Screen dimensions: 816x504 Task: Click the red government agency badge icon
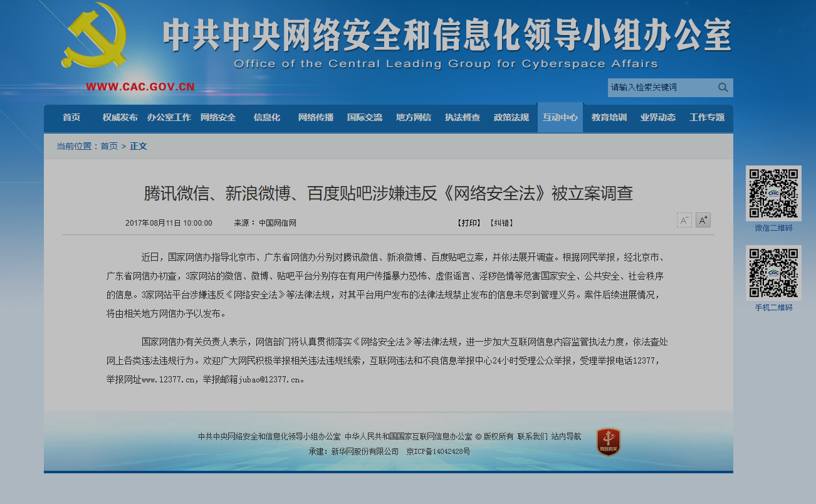(x=608, y=442)
